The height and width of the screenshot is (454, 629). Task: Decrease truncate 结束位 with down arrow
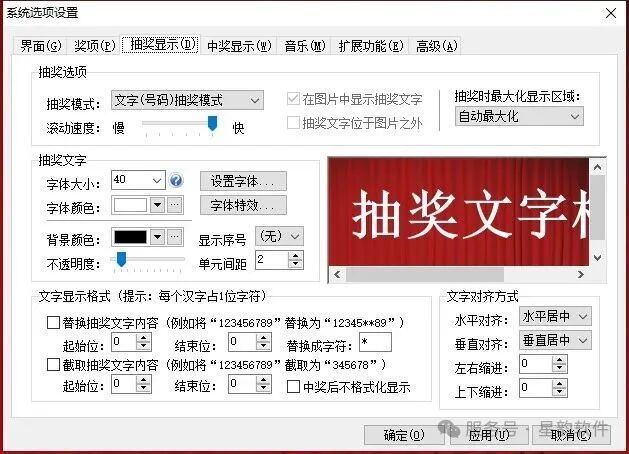click(x=263, y=388)
